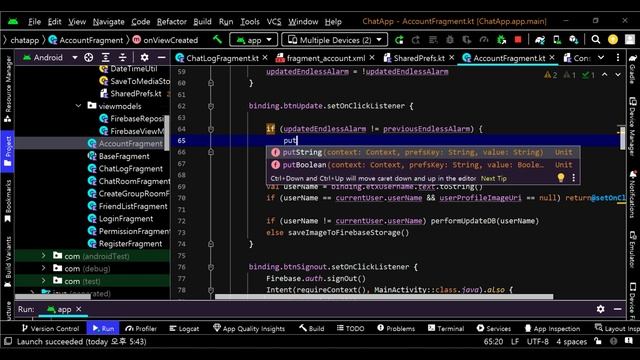Open the app run configuration dropdown
The height and width of the screenshot is (360, 640).
(x=253, y=40)
